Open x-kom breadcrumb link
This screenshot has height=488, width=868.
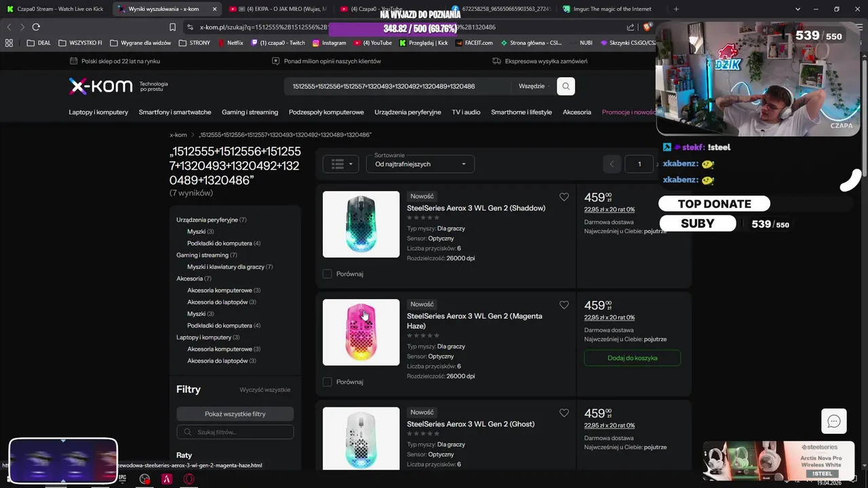178,135
